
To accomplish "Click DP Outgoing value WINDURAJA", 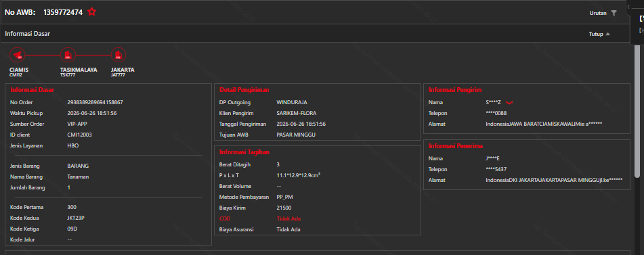I will 292,103.
